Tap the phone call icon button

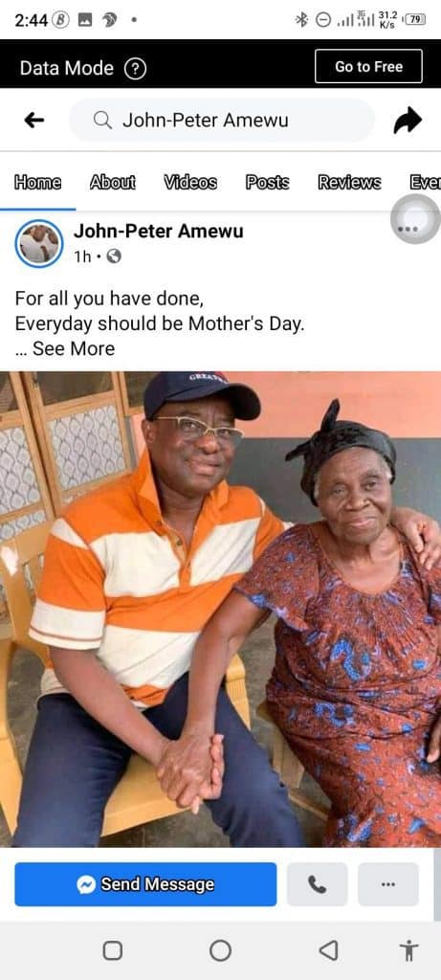(318, 883)
